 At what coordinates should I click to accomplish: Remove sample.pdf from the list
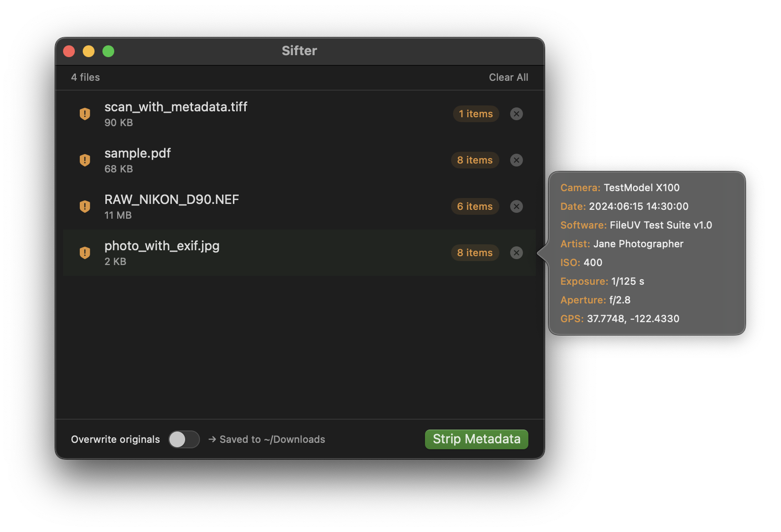tap(516, 160)
